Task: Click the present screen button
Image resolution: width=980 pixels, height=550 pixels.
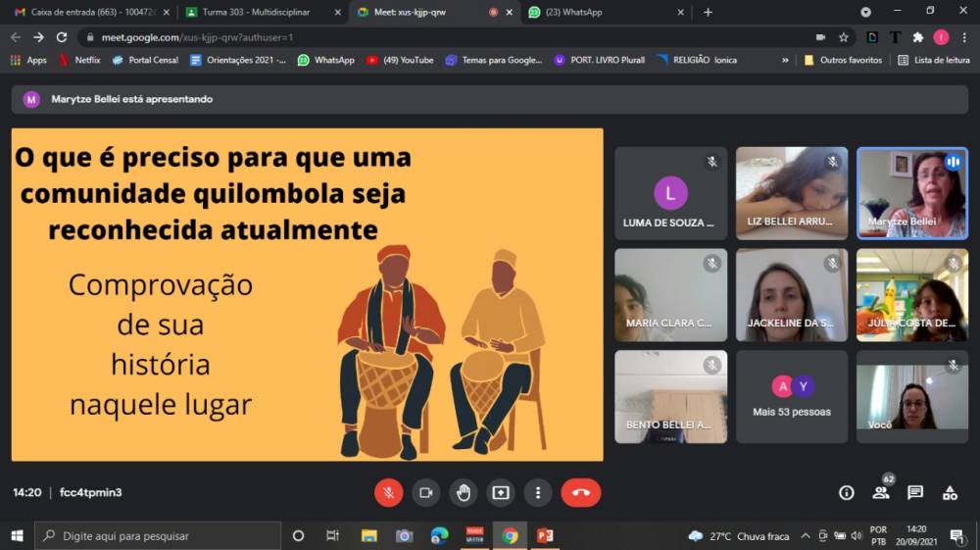Action: 501,492
